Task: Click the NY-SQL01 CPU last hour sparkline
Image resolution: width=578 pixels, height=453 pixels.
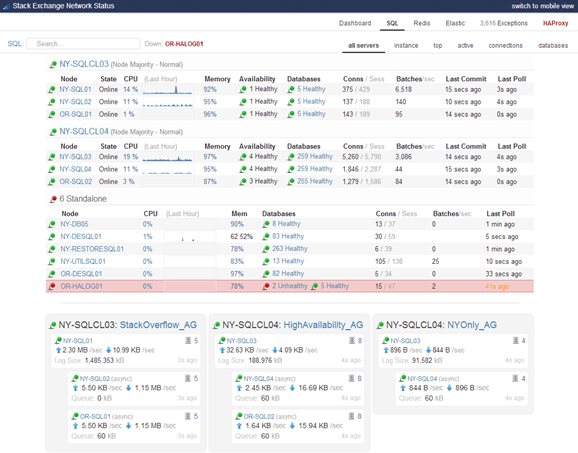Action: (168, 90)
